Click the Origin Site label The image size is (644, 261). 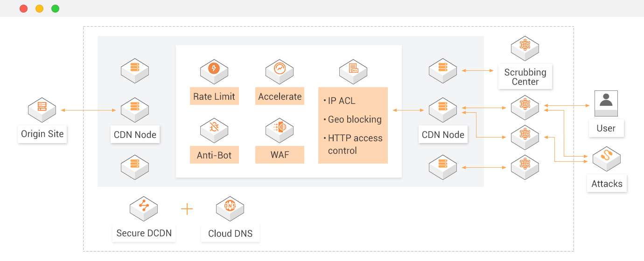pos(42,134)
